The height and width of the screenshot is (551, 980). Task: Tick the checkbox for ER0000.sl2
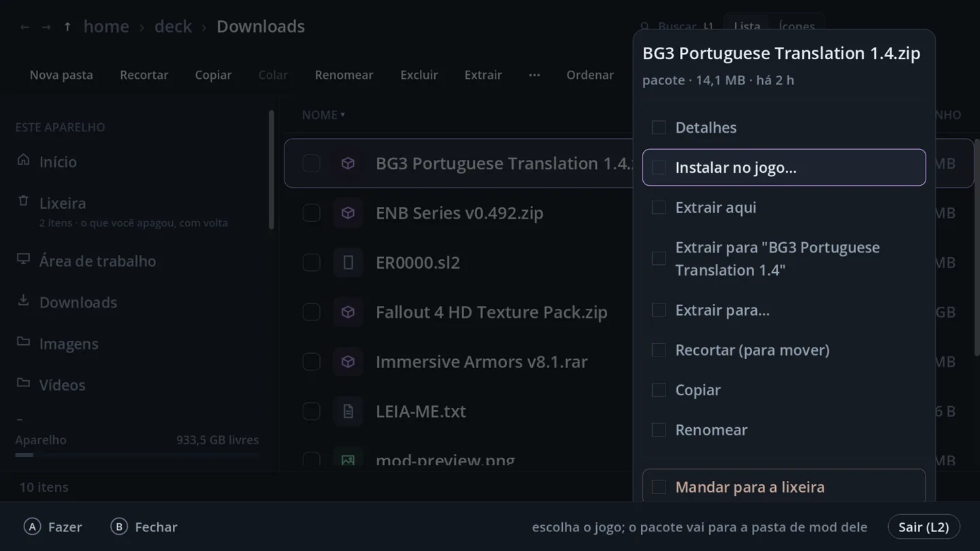311,263
